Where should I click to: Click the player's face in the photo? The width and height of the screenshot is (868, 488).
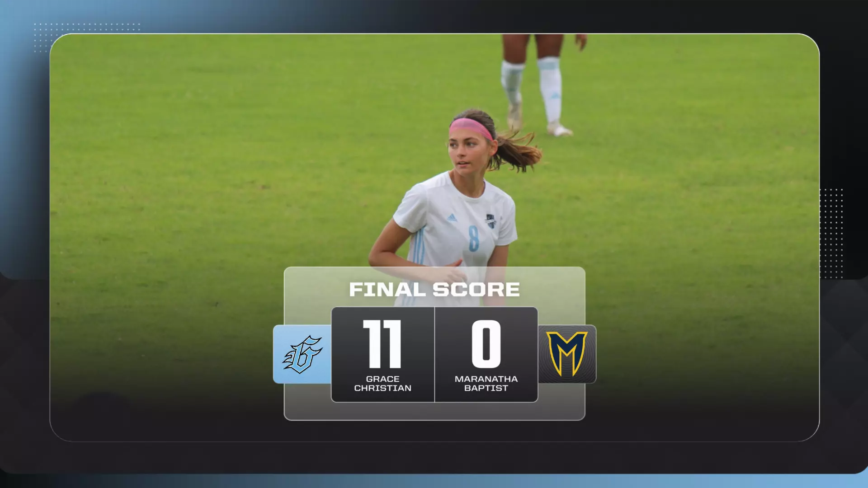pyautogui.click(x=468, y=154)
